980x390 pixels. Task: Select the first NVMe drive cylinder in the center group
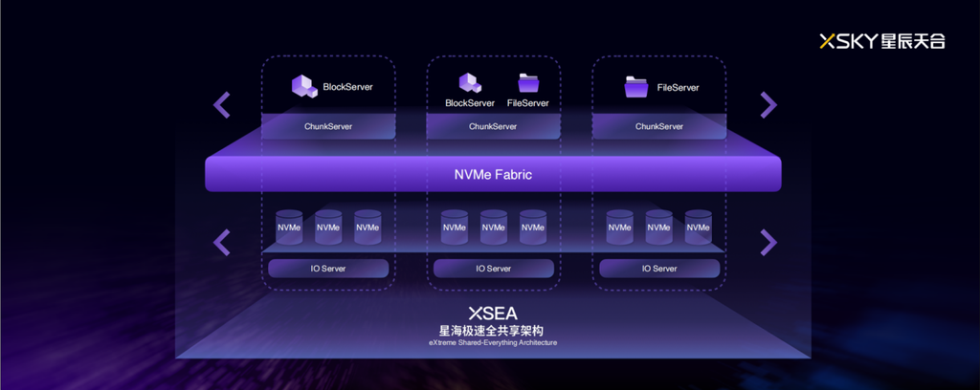click(455, 227)
